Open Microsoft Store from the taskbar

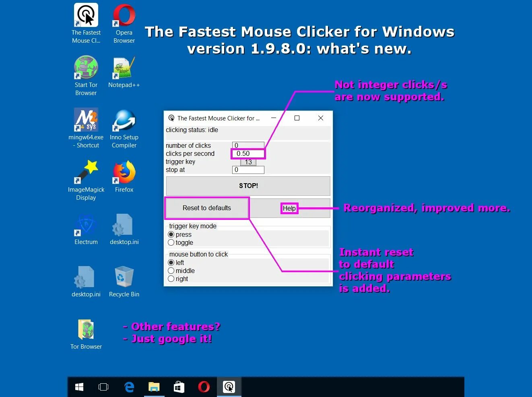(x=179, y=387)
